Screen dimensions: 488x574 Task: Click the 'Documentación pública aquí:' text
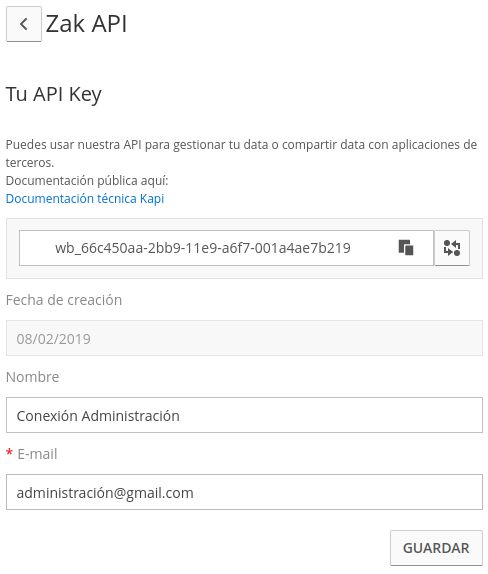(87, 180)
